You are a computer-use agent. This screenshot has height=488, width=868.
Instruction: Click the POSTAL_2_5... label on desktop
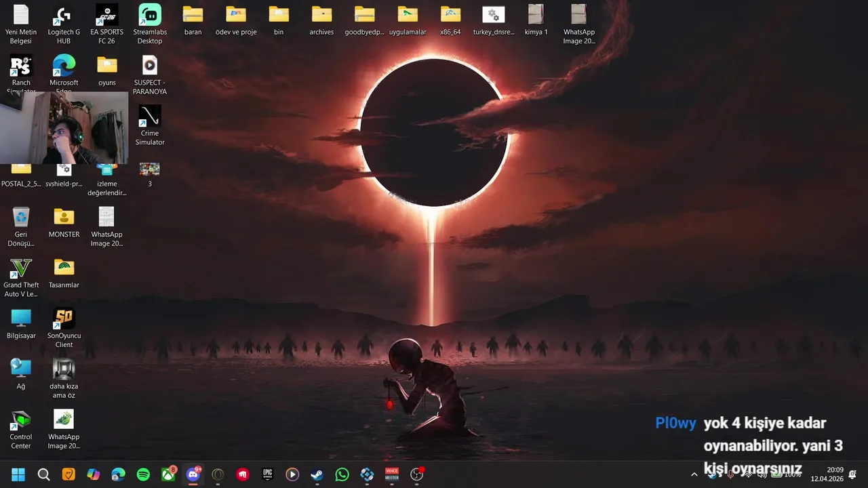pyautogui.click(x=21, y=184)
